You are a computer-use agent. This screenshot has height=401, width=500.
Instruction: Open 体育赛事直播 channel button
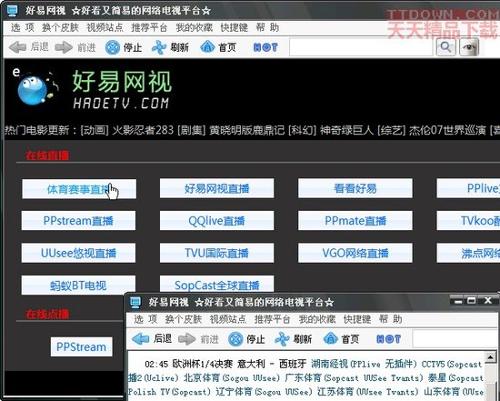pyautogui.click(x=79, y=189)
